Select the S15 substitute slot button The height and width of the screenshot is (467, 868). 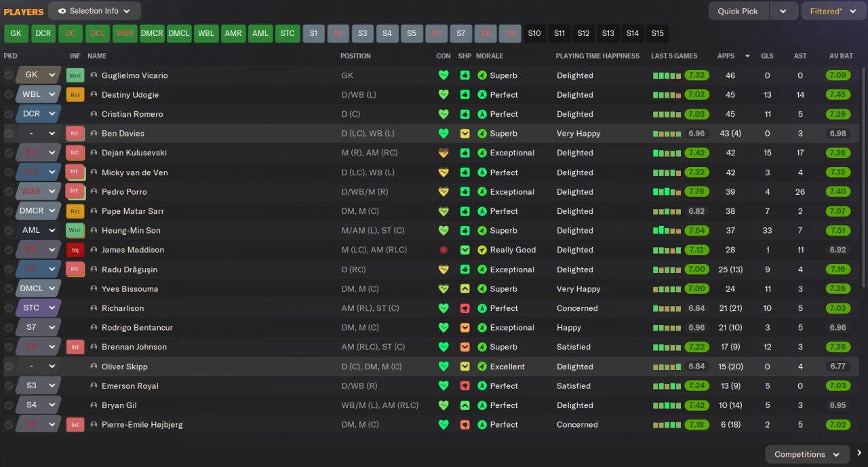click(x=657, y=33)
